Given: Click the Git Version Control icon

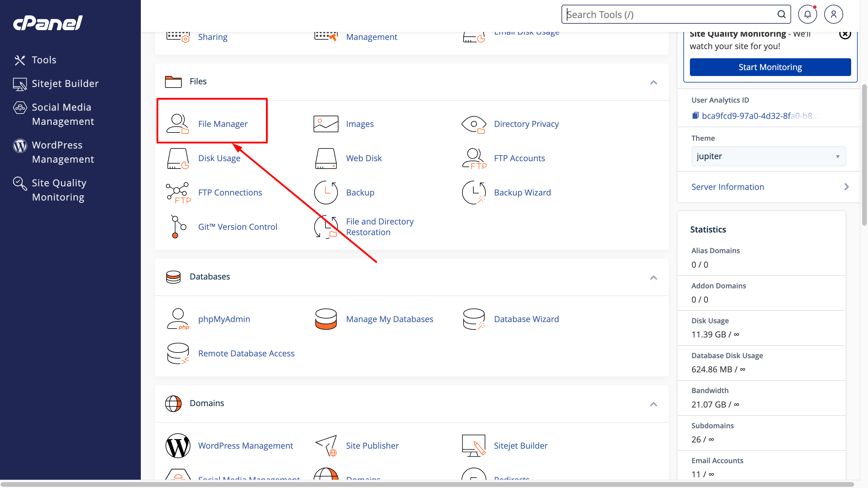Looking at the screenshot, I should 178,227.
